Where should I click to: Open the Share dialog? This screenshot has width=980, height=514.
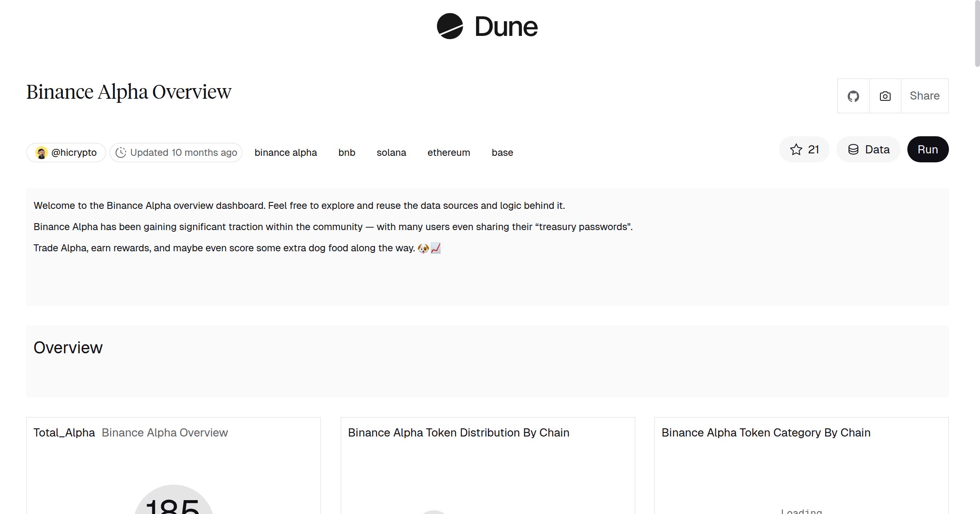(x=924, y=95)
